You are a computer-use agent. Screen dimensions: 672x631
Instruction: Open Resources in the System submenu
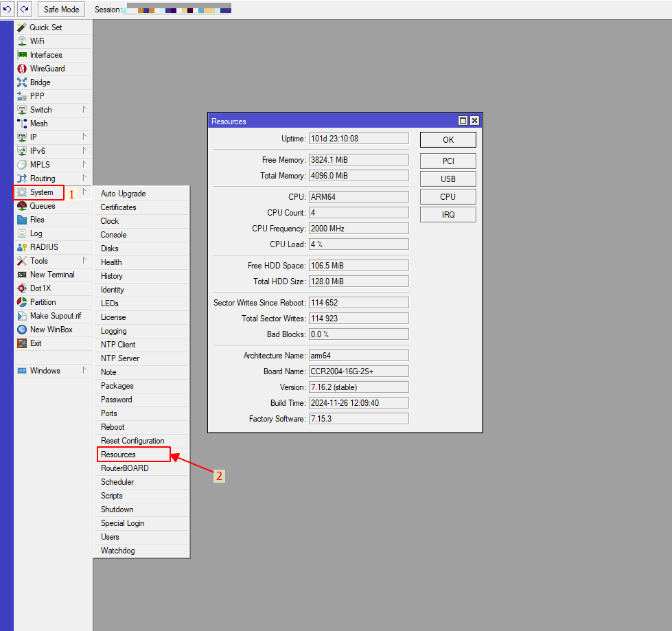click(118, 455)
